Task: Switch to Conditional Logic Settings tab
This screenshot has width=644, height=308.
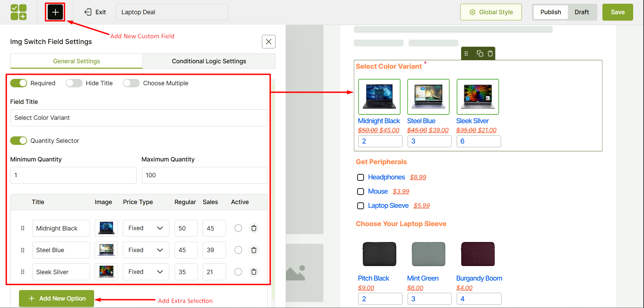Action: click(x=209, y=61)
